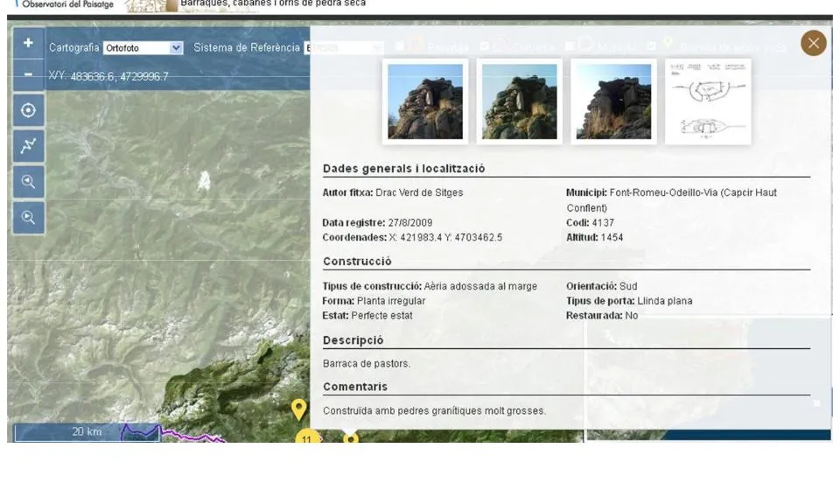Click comment 'Construïda amb pedres granítiques molt grosses.'

coord(435,410)
